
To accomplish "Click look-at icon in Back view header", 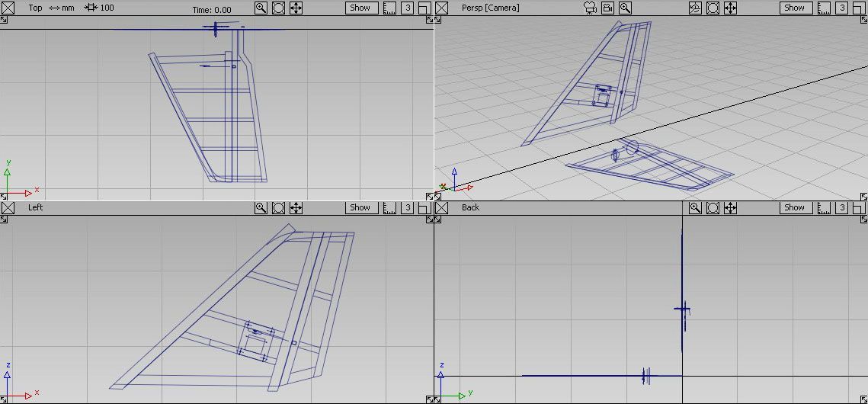I will tap(713, 207).
